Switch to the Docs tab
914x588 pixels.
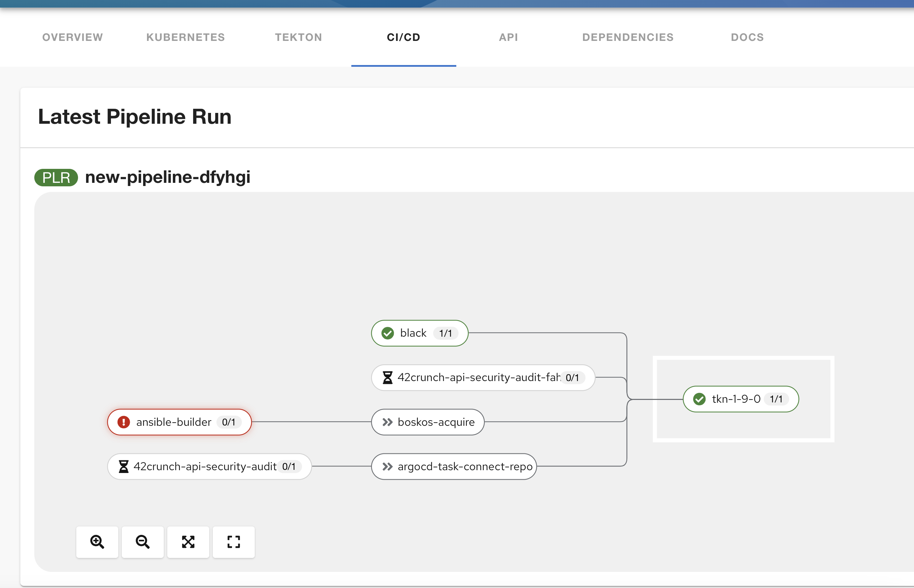click(747, 37)
